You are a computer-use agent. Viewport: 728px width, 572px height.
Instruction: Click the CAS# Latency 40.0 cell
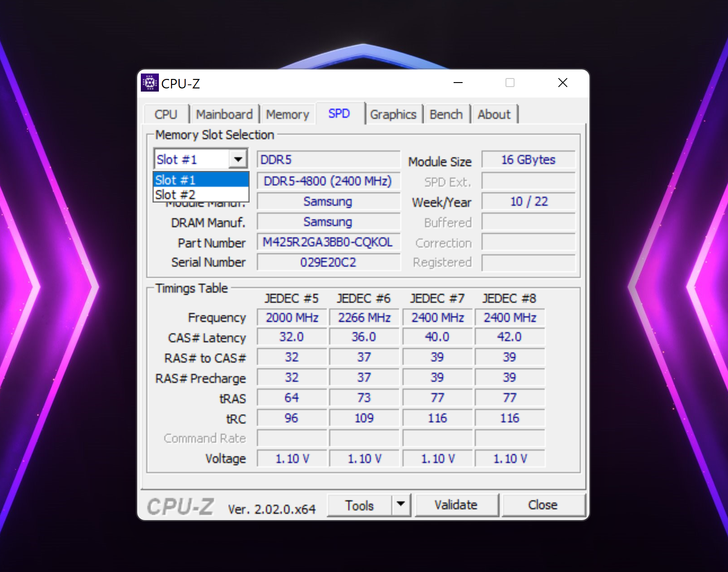(x=437, y=337)
